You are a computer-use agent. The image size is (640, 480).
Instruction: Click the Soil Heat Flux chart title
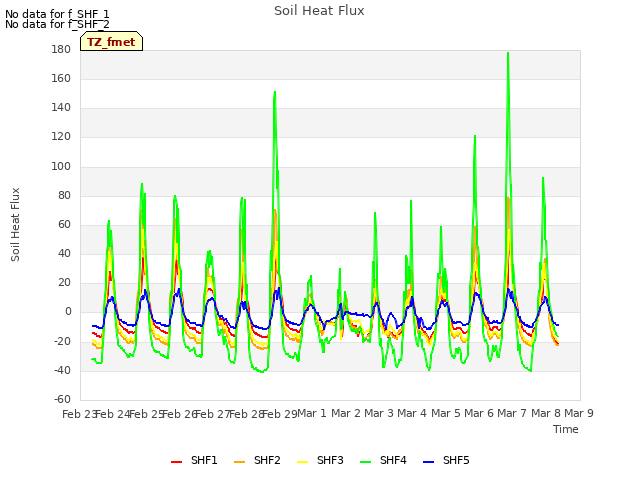point(319,11)
